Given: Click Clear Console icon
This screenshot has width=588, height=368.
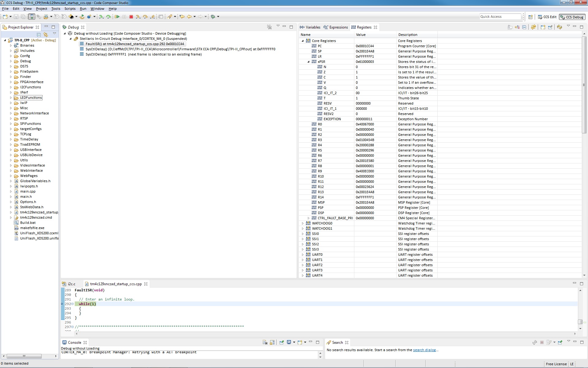Looking at the screenshot, I should click(x=265, y=342).
